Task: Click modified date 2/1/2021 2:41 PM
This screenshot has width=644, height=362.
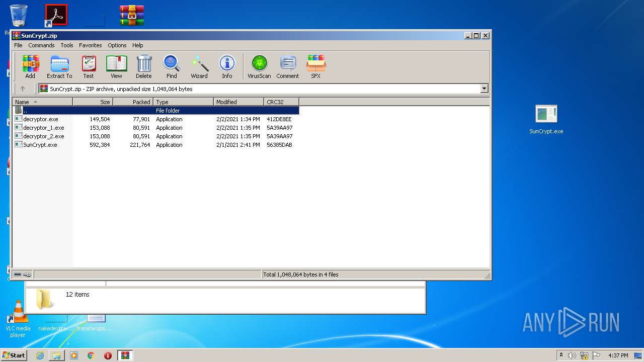Action: click(x=238, y=145)
